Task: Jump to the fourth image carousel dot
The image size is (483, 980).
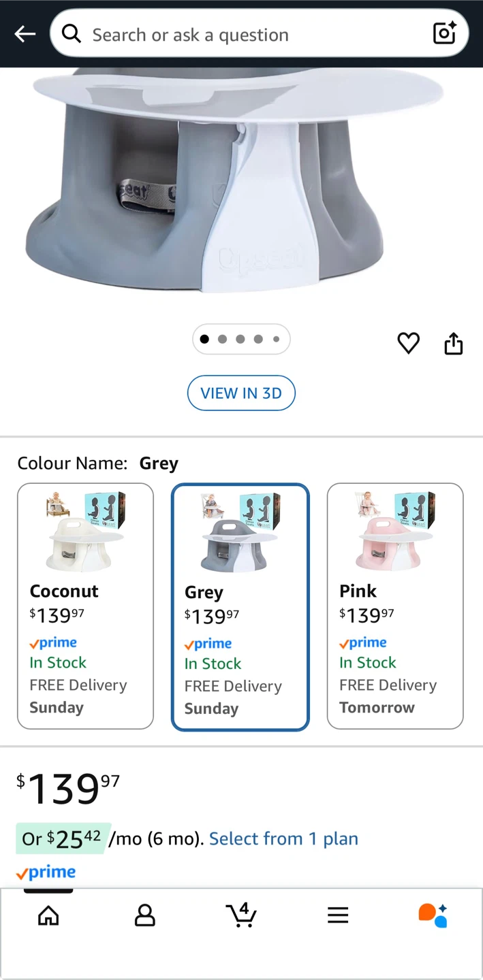Action: click(258, 340)
